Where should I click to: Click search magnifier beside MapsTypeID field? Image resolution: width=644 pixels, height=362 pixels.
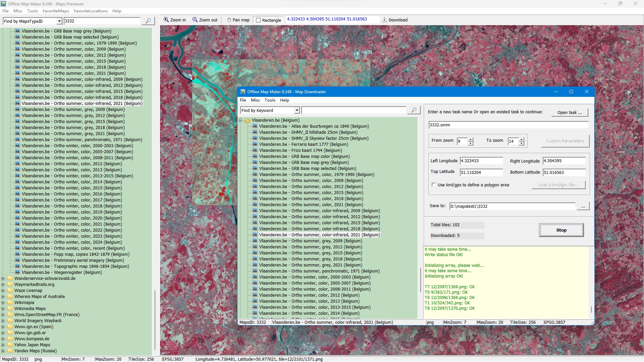tap(148, 21)
